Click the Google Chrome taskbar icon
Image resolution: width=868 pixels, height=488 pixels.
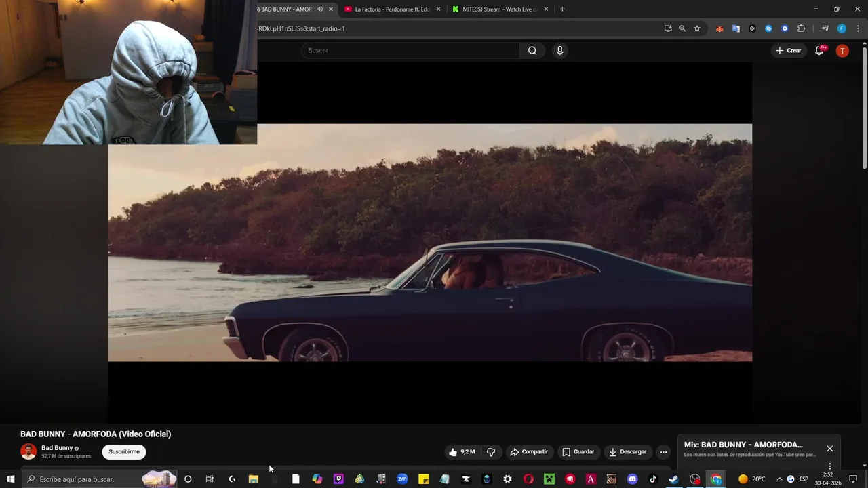click(716, 479)
